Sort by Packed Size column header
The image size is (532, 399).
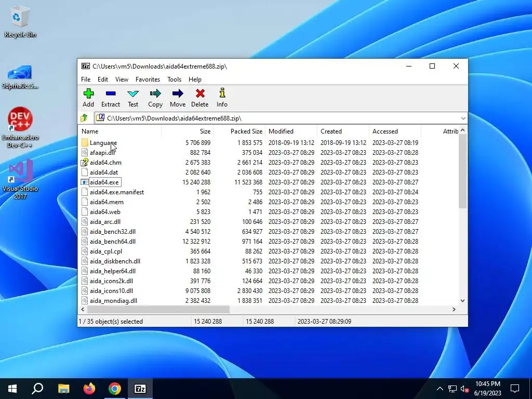click(239, 131)
